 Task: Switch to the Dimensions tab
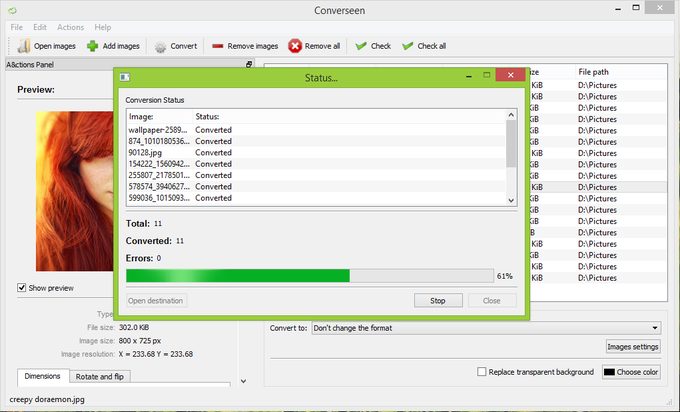(x=42, y=376)
